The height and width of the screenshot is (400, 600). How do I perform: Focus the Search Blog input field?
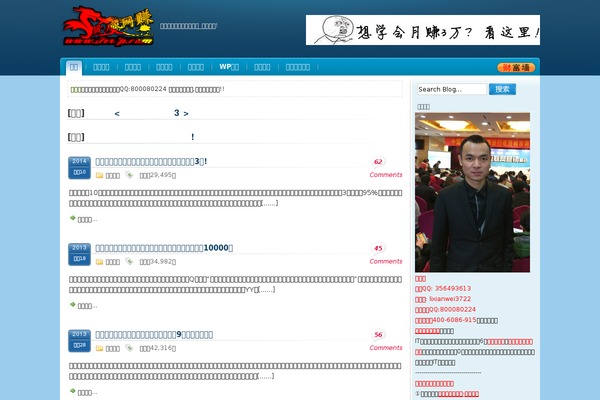[452, 89]
